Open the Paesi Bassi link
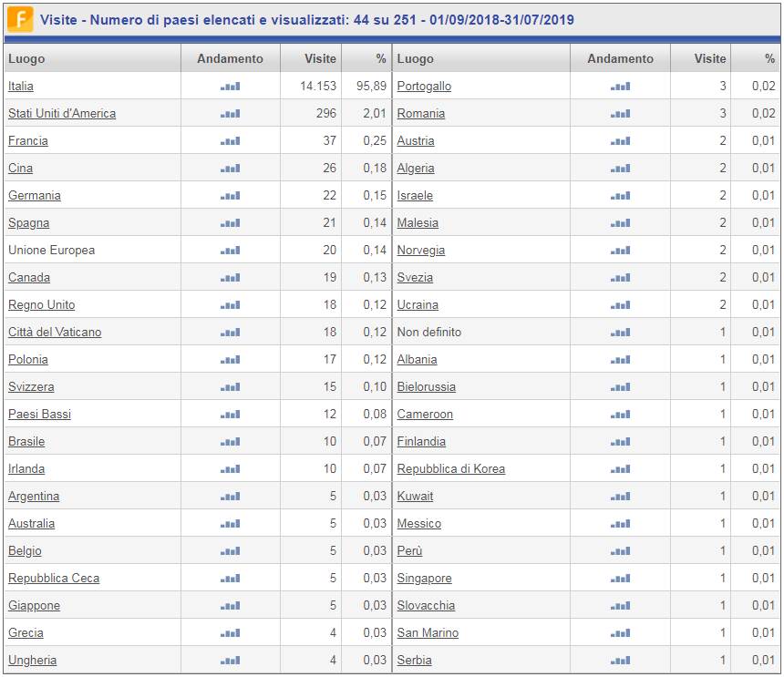The height and width of the screenshot is (677, 784). click(x=39, y=414)
